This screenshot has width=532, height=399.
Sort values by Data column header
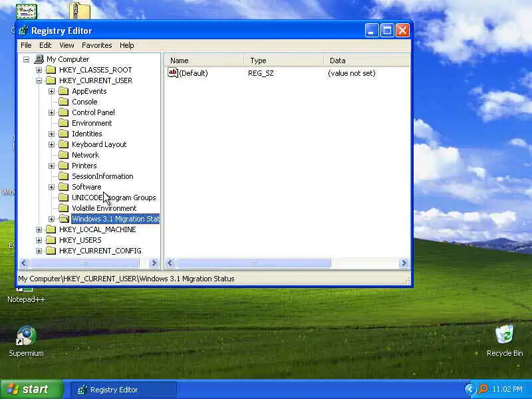(367, 61)
